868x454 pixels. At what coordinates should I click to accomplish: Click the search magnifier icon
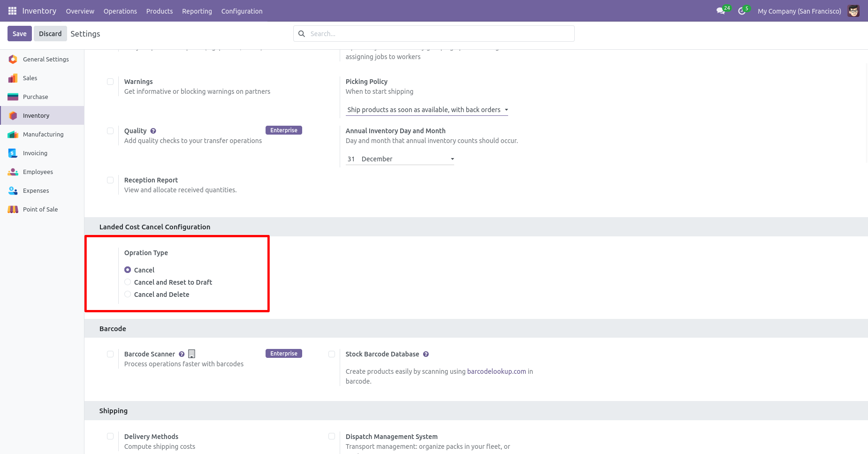click(x=302, y=34)
